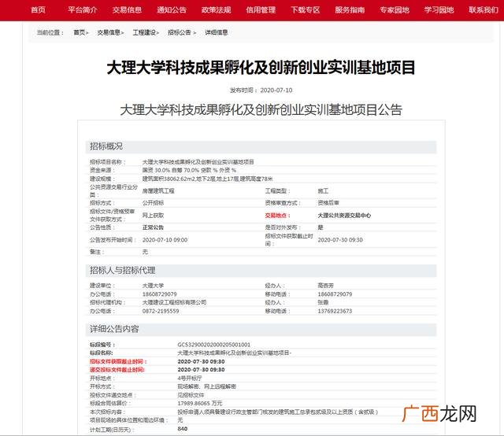Click the 本次招标内容 qualification requirement text

(278, 412)
